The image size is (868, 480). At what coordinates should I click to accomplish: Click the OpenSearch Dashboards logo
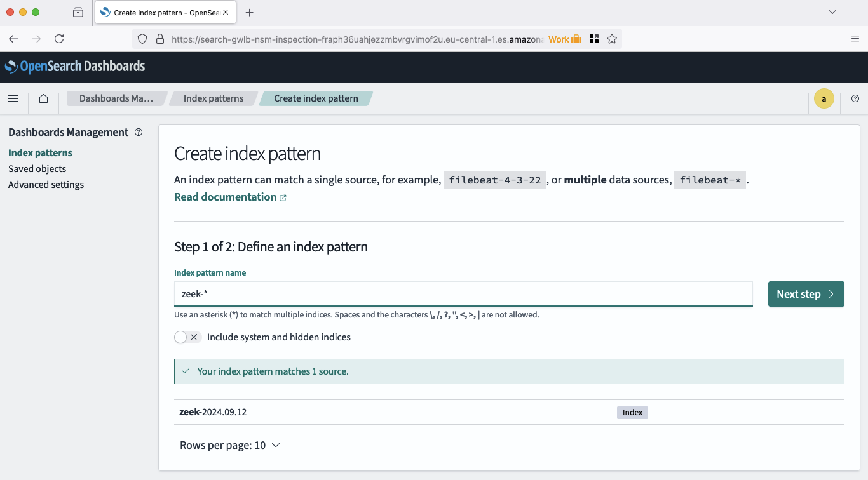(76, 67)
